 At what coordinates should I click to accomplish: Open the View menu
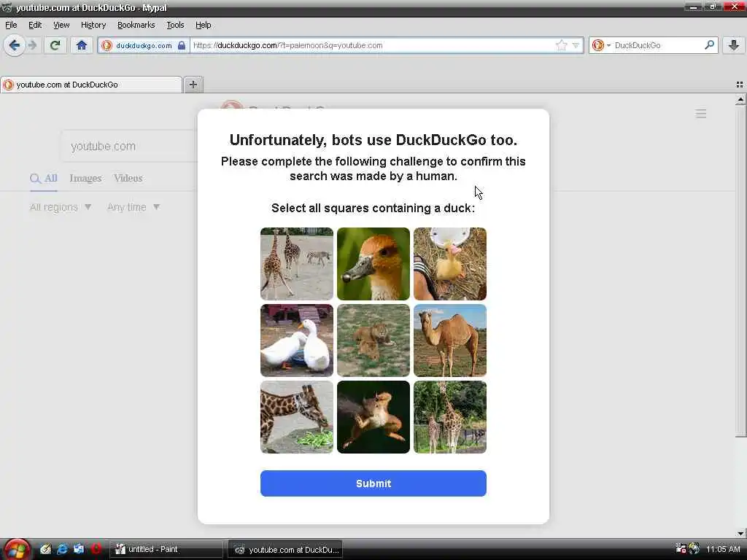[61, 25]
